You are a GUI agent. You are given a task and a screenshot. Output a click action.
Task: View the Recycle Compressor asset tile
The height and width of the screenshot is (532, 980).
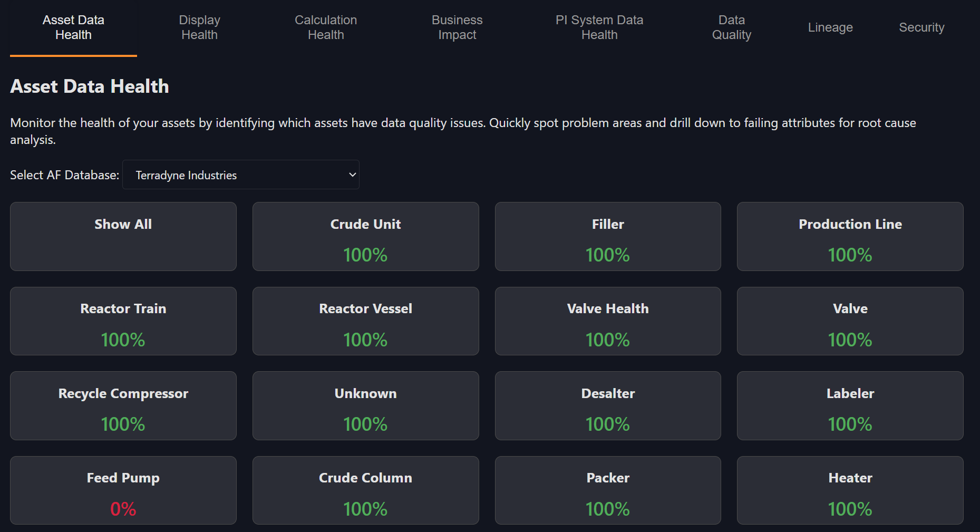coord(123,405)
